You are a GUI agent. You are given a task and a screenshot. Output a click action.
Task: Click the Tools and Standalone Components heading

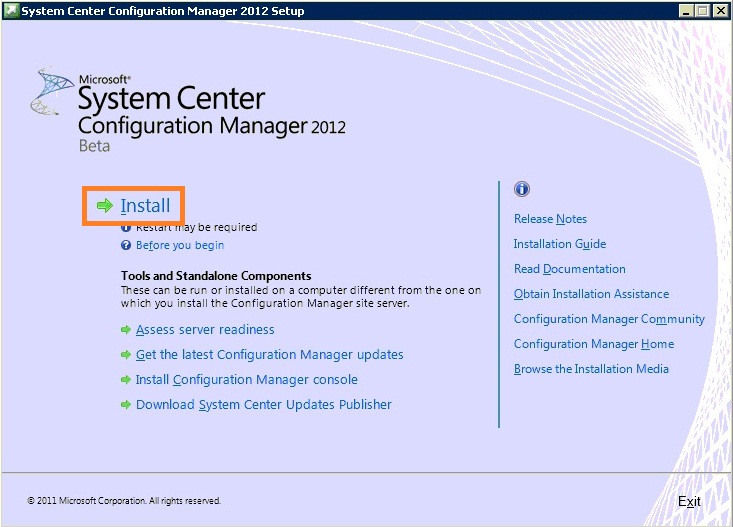coord(216,276)
